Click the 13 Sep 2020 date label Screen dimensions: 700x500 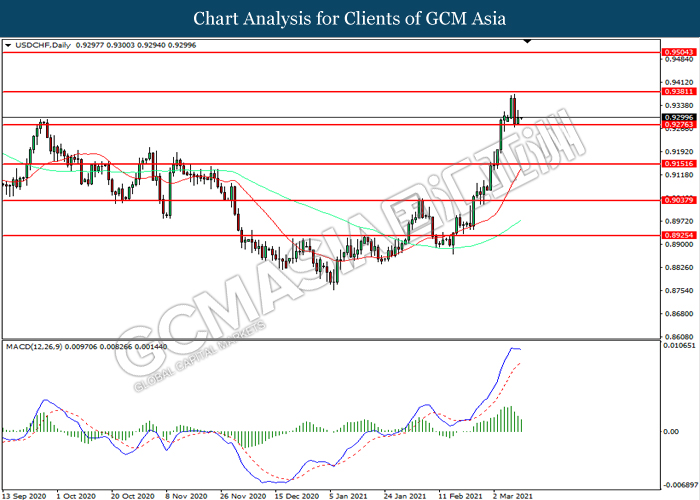click(x=24, y=494)
